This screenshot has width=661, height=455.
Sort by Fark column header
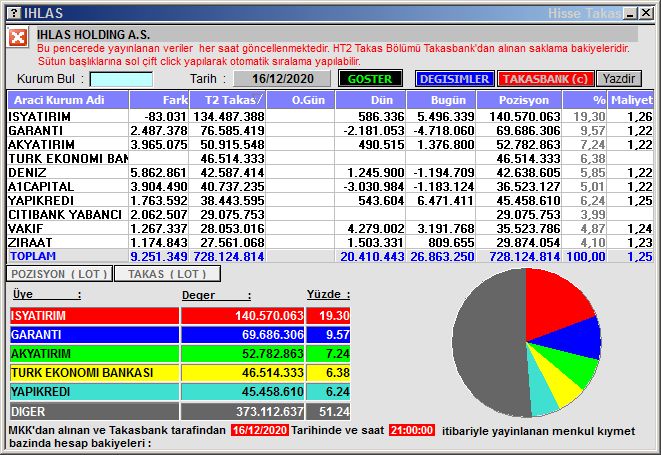click(x=159, y=100)
